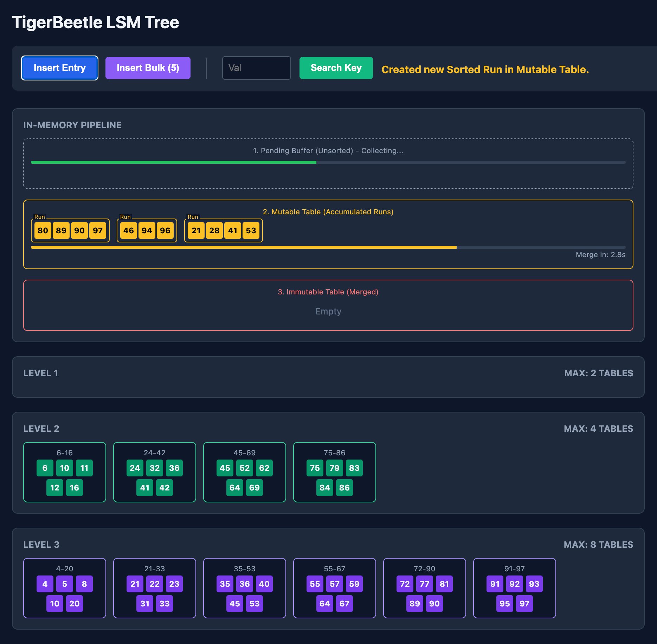Image resolution: width=657 pixels, height=644 pixels.
Task: Click key 86 in the 75-86 table
Action: coord(344,488)
